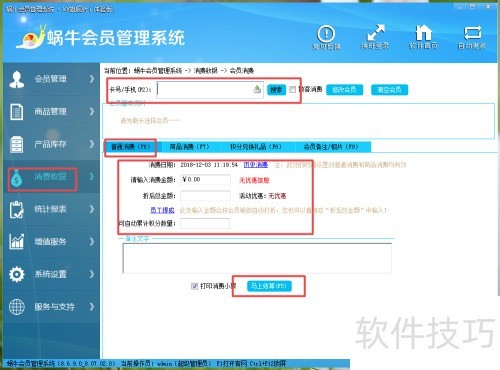Focus the 请输入消费金额 input field
This screenshot has height=370, width=500.
[x=205, y=180]
